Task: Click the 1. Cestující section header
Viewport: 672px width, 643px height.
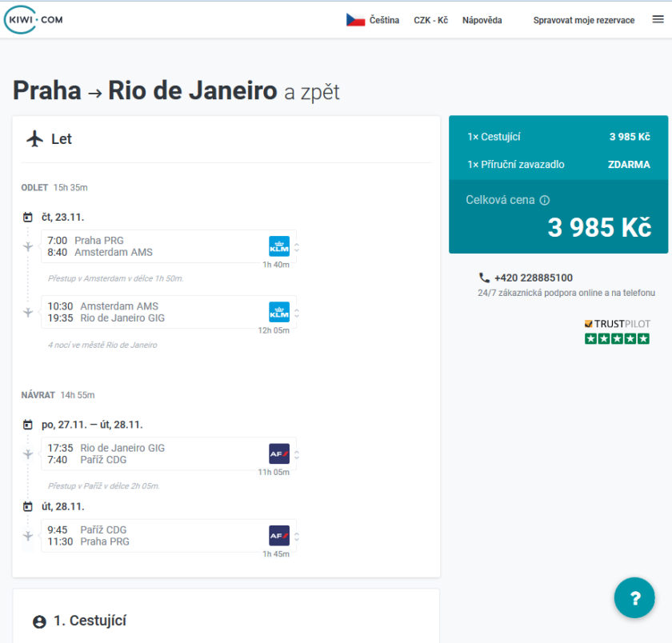Action: point(89,621)
